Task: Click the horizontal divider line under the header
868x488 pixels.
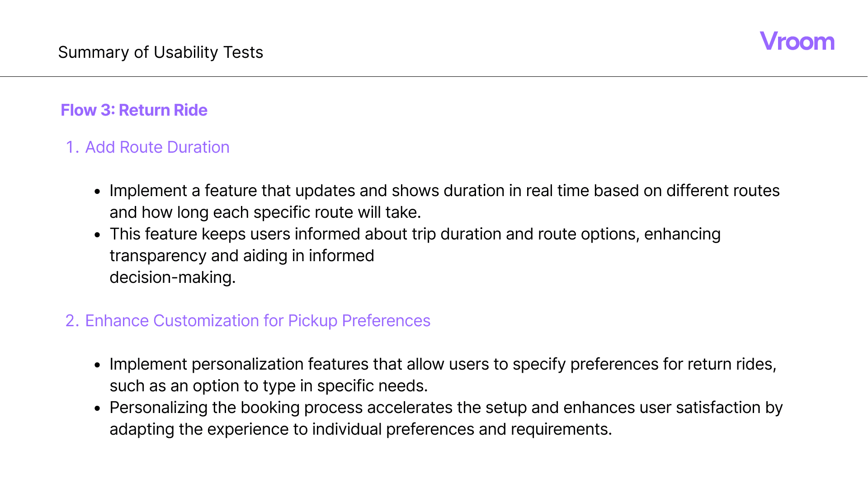Action: coord(434,76)
